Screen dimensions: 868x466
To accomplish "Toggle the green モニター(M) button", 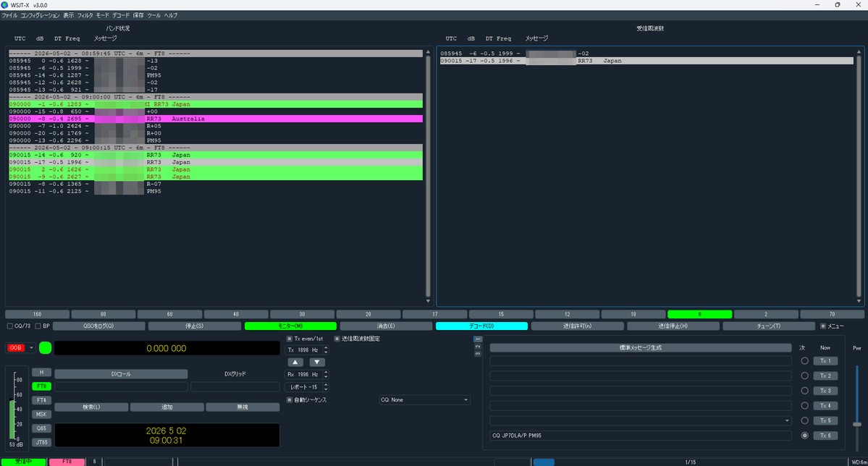I will 290,326.
